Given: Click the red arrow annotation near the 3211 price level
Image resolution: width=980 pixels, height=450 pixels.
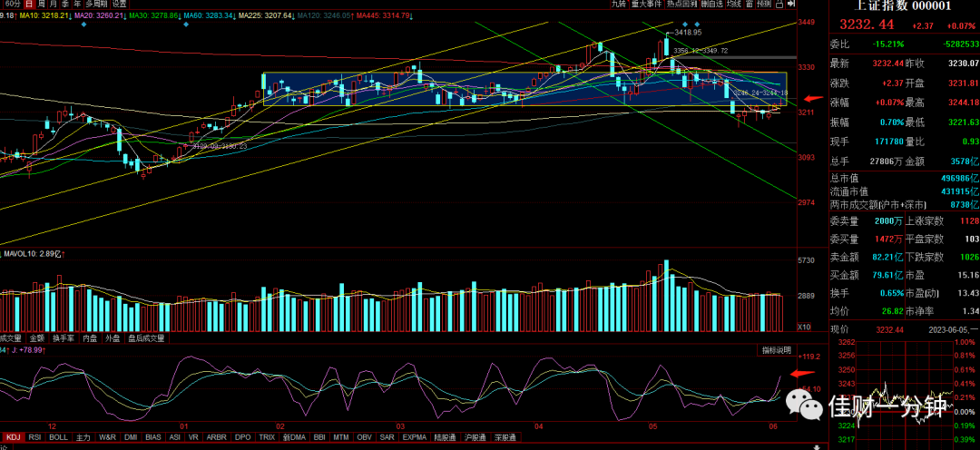Looking at the screenshot, I should 814,98.
